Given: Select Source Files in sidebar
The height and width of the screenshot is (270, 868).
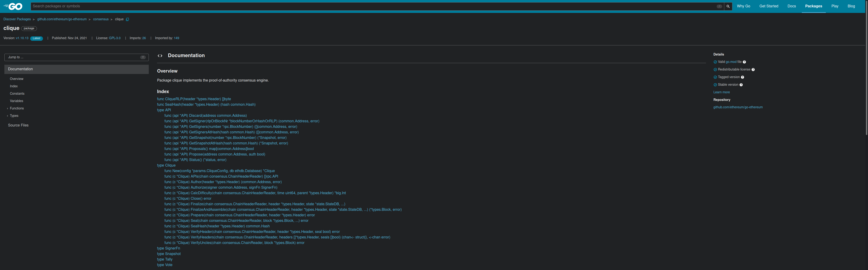Looking at the screenshot, I should pyautogui.click(x=18, y=125).
